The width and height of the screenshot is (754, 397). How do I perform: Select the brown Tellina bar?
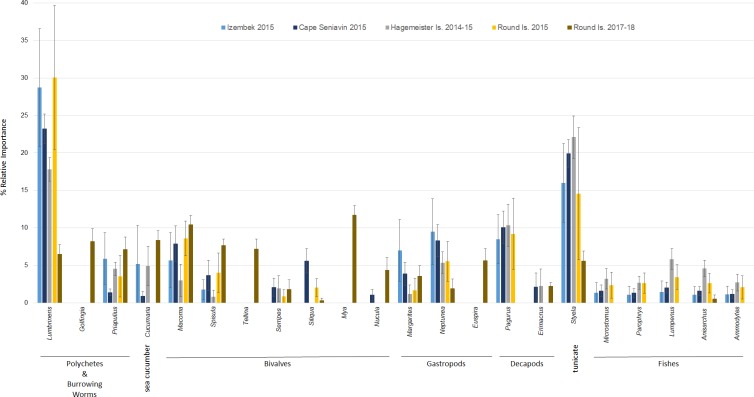tap(256, 276)
